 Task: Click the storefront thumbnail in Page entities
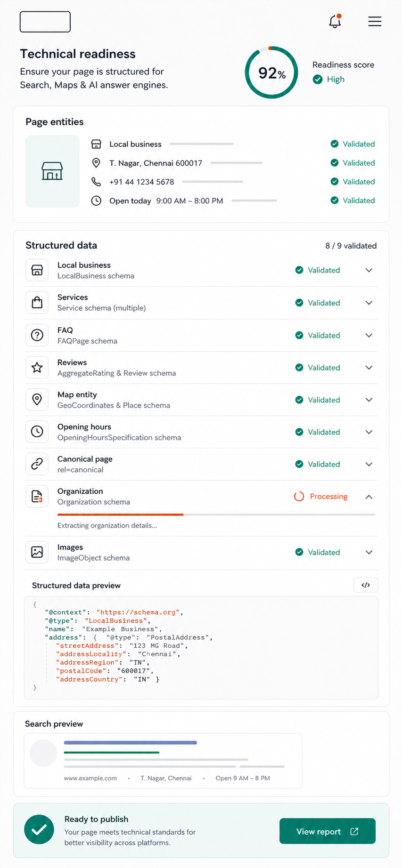(52, 171)
